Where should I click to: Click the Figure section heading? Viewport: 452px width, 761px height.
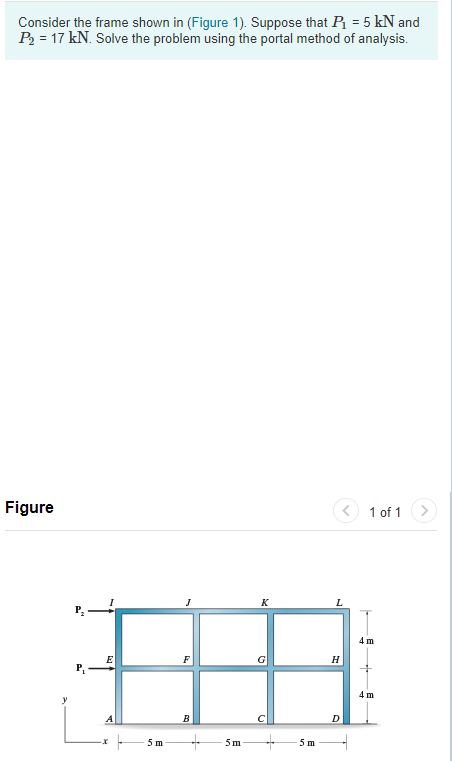pos(29,507)
